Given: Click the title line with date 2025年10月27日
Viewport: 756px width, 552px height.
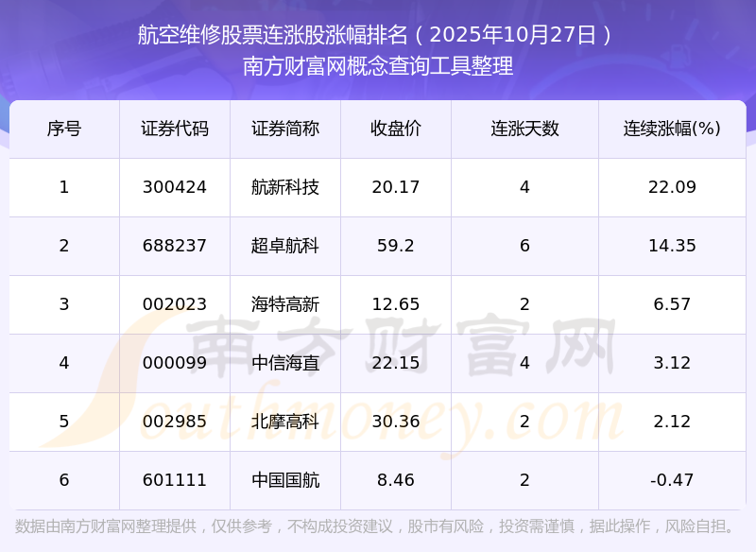Looking at the screenshot, I should pos(374,35).
